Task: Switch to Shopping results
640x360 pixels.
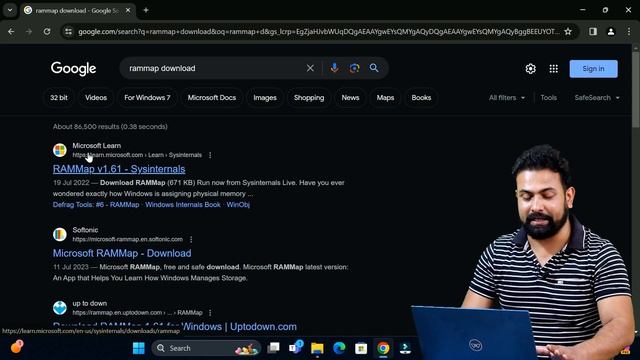Action: click(309, 98)
